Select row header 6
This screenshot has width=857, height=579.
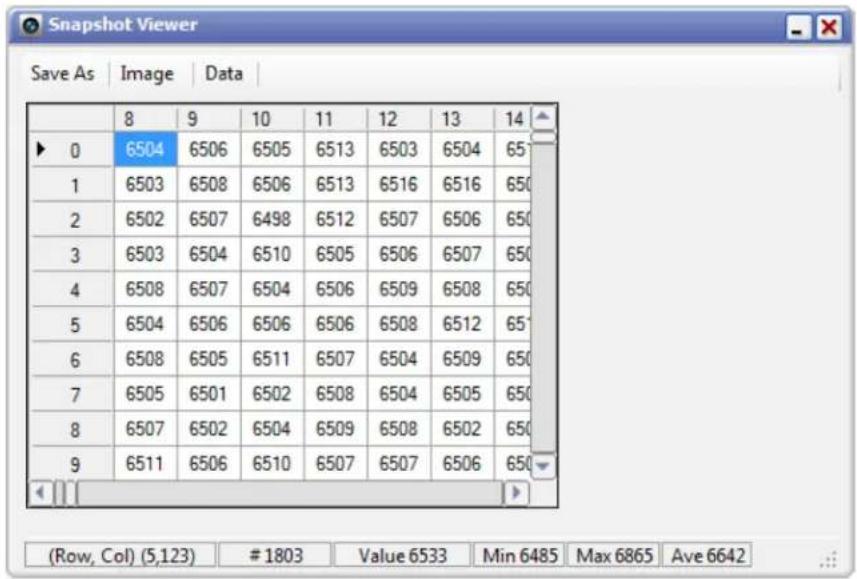71,359
